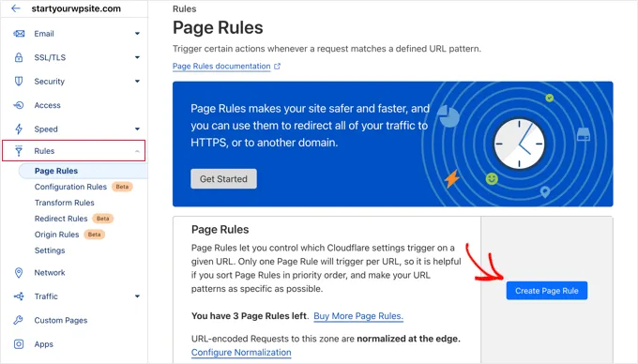Click the Custom Pages wrench icon
638x364 pixels.
[x=19, y=320]
